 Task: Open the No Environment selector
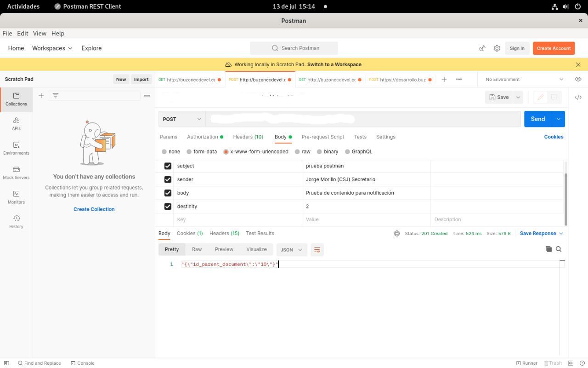pos(524,79)
